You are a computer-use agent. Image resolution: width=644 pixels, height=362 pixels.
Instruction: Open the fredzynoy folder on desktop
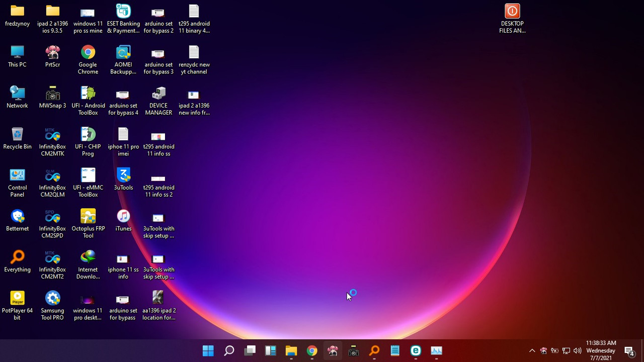click(x=17, y=16)
